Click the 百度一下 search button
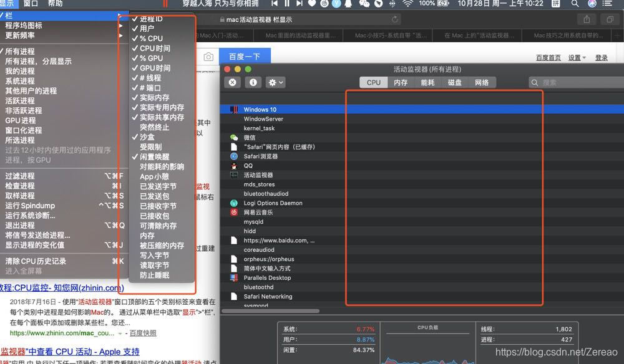The height and width of the screenshot is (364, 624). tap(245, 57)
